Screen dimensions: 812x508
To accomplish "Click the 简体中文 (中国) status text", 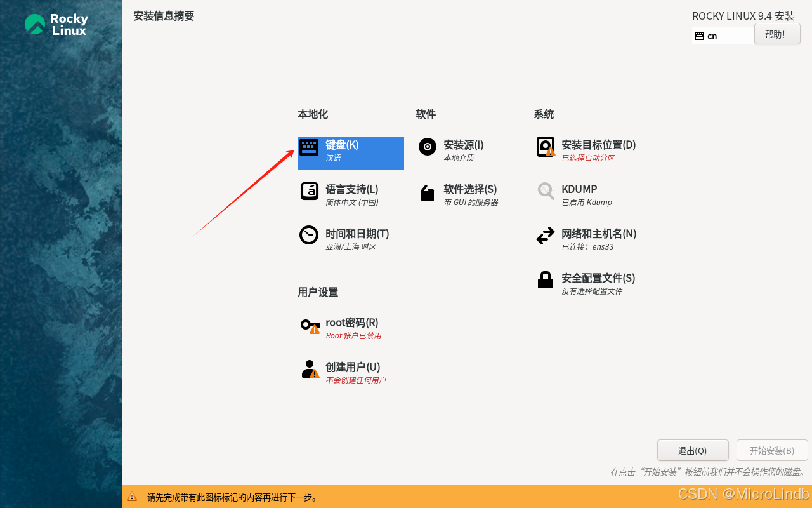I will pos(352,203).
